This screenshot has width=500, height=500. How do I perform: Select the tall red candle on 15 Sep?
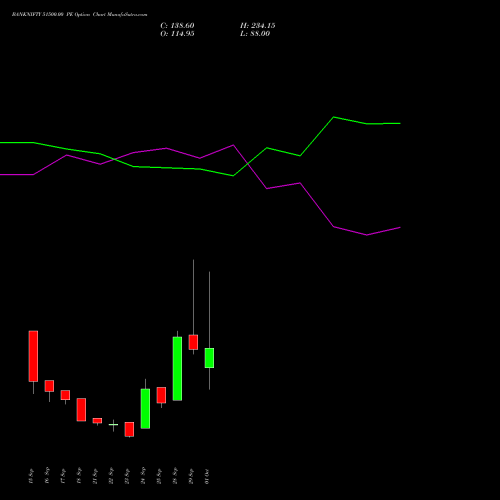pos(33,356)
